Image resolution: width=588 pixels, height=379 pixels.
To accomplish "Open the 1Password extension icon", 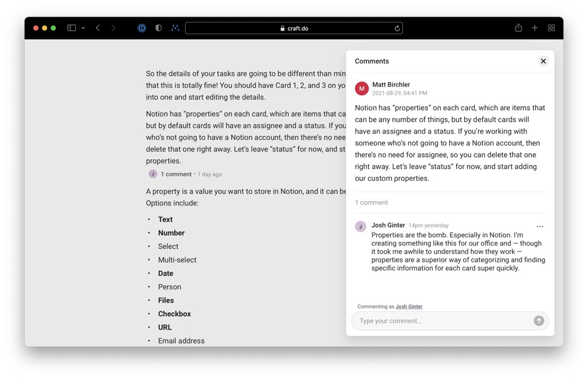I will click(x=142, y=28).
